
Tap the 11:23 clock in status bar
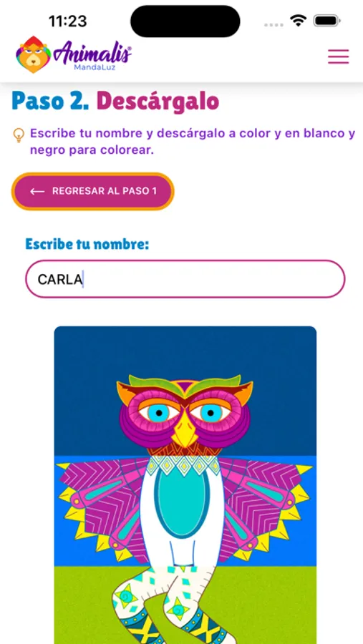coord(68,21)
